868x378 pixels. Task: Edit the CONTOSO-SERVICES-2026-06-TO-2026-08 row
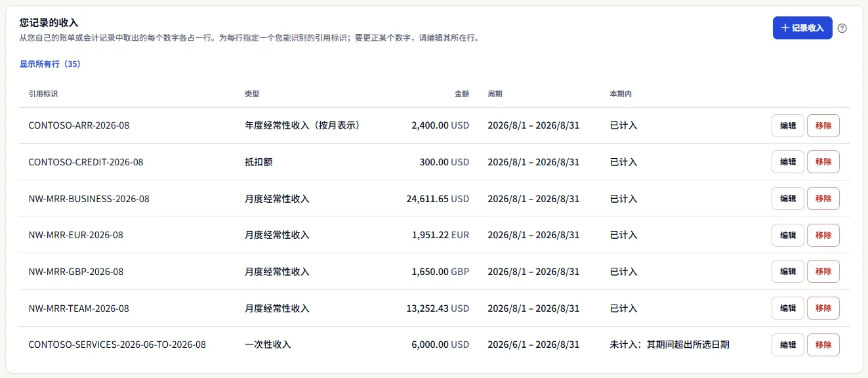click(788, 345)
